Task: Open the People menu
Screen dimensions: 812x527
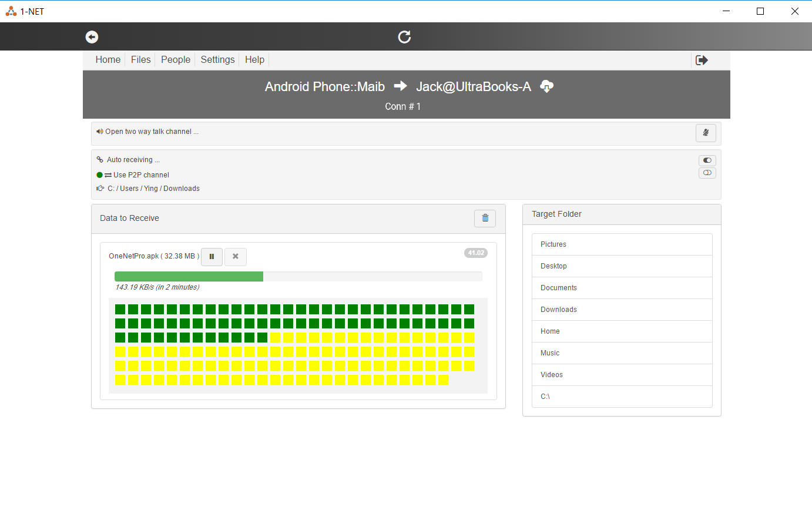Action: tap(176, 60)
